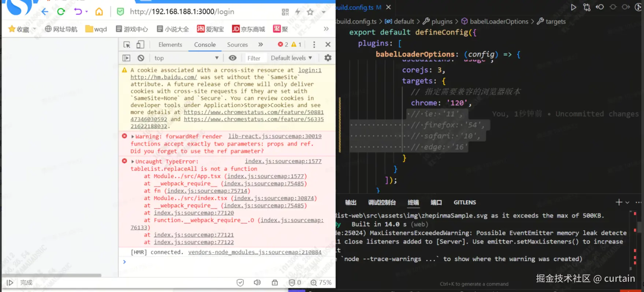
Task: Open the top execution context dropdown
Action: coord(186,58)
